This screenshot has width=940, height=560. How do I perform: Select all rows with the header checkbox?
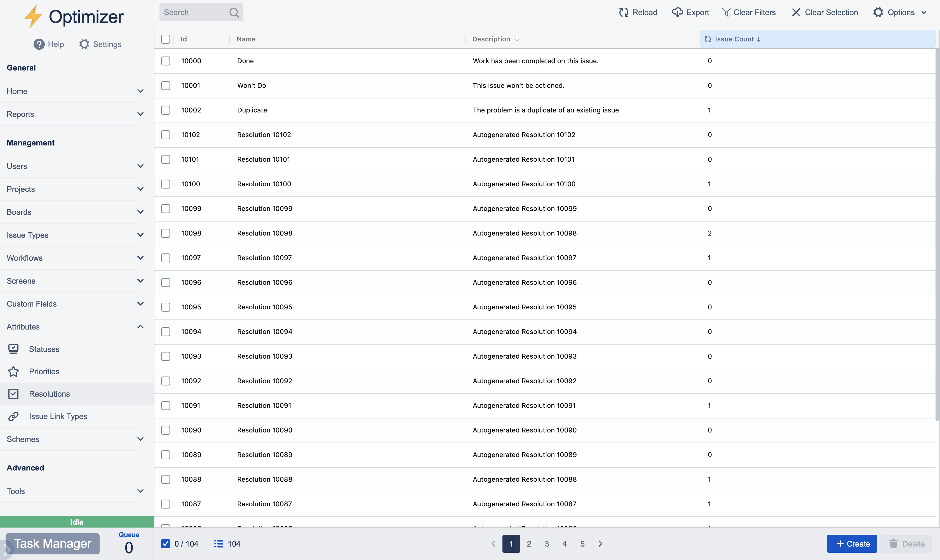tap(166, 39)
